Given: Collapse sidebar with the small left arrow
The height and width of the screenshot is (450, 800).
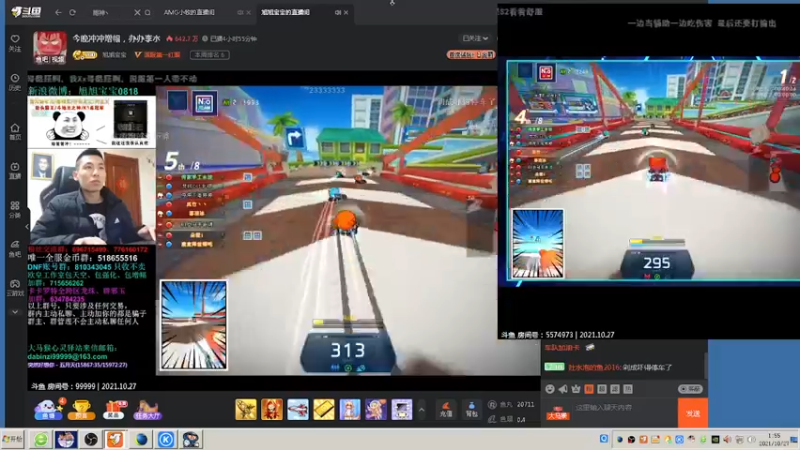Looking at the screenshot, I should click(x=27, y=227).
